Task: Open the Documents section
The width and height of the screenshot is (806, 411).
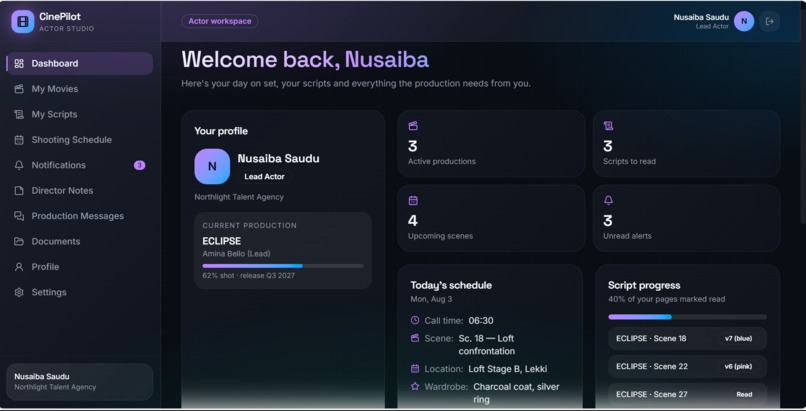Action: [x=79, y=241]
